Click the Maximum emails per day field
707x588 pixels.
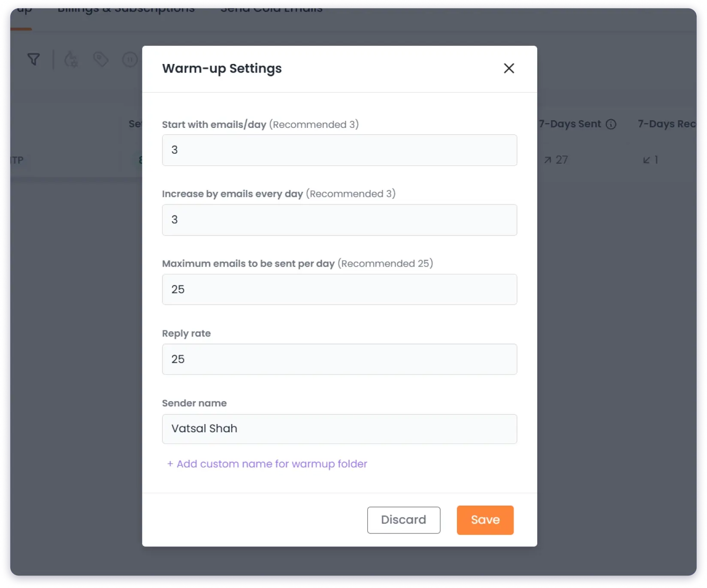point(339,289)
